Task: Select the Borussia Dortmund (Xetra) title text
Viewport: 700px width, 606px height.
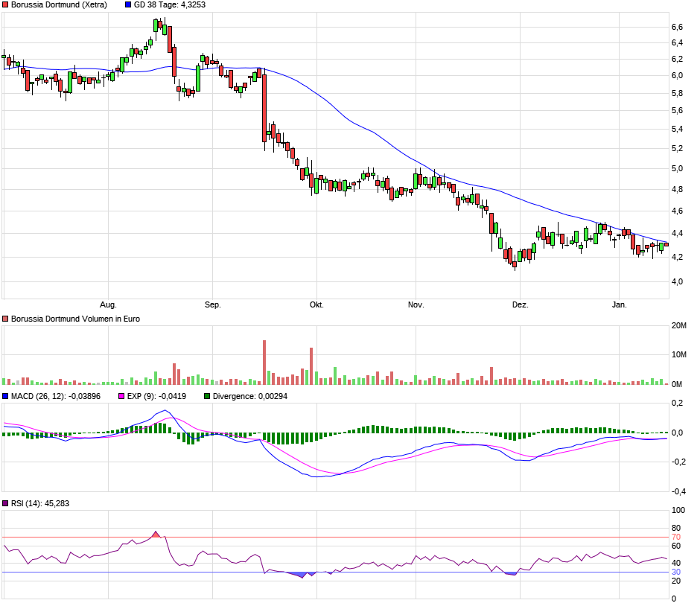Action: [59, 5]
